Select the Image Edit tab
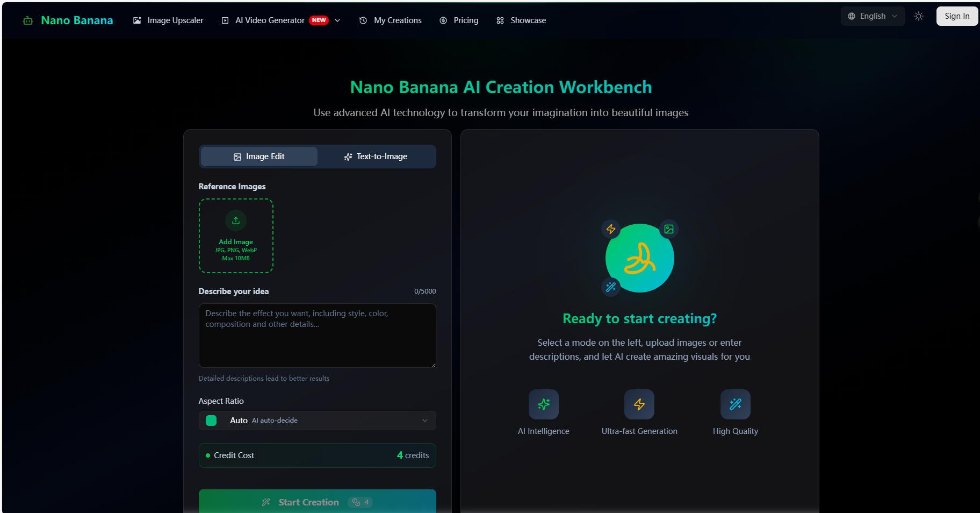This screenshot has height=513, width=980. pyautogui.click(x=259, y=156)
